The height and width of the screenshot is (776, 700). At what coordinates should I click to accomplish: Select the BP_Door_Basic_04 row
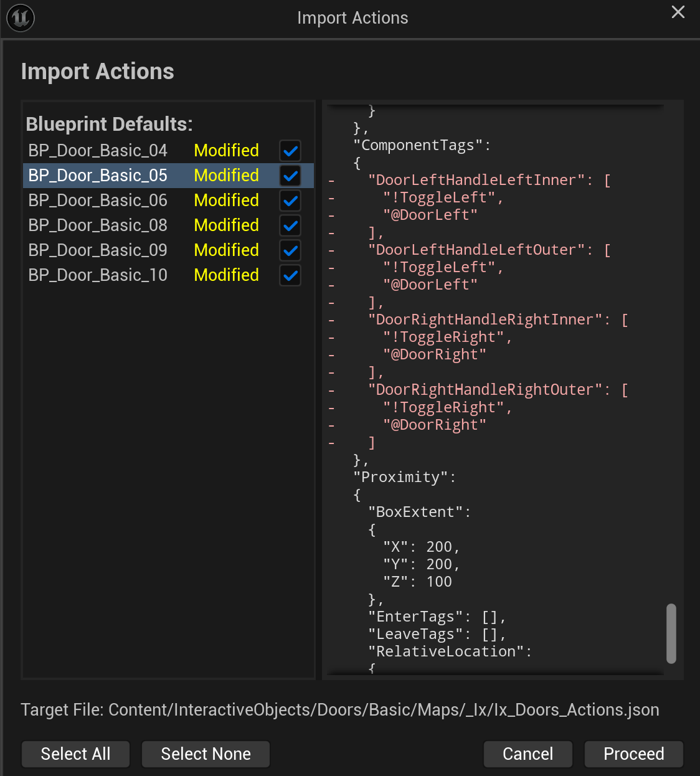pos(168,151)
